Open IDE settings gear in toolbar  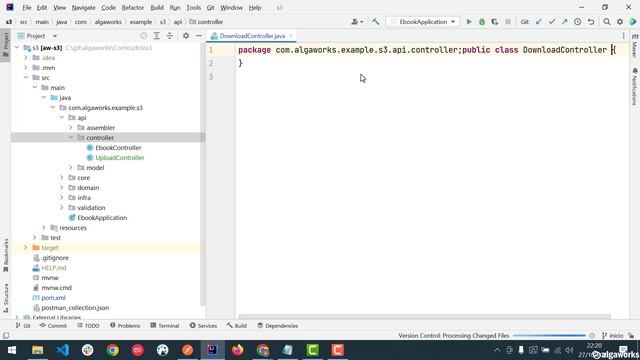coord(620,22)
